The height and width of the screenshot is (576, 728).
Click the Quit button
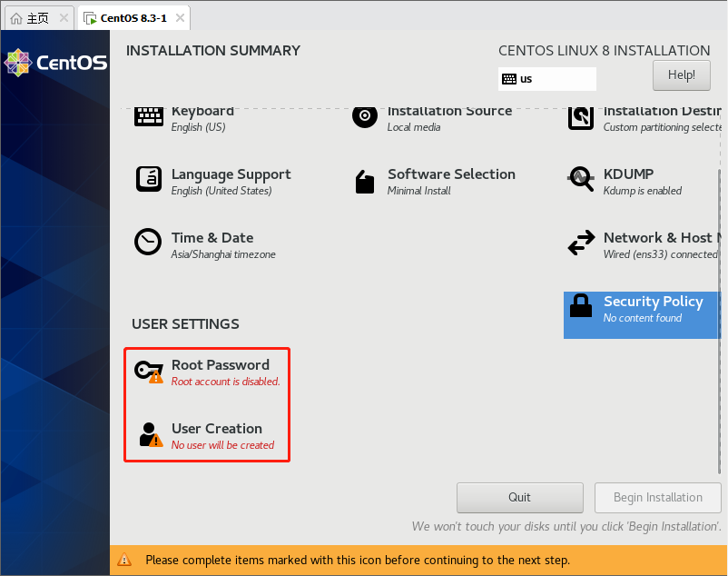click(520, 498)
